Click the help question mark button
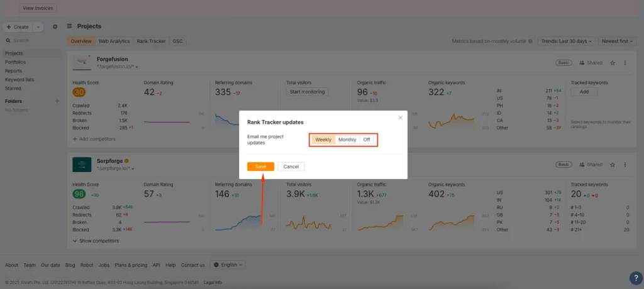Screen dimensions: 644x289 click(636, 278)
